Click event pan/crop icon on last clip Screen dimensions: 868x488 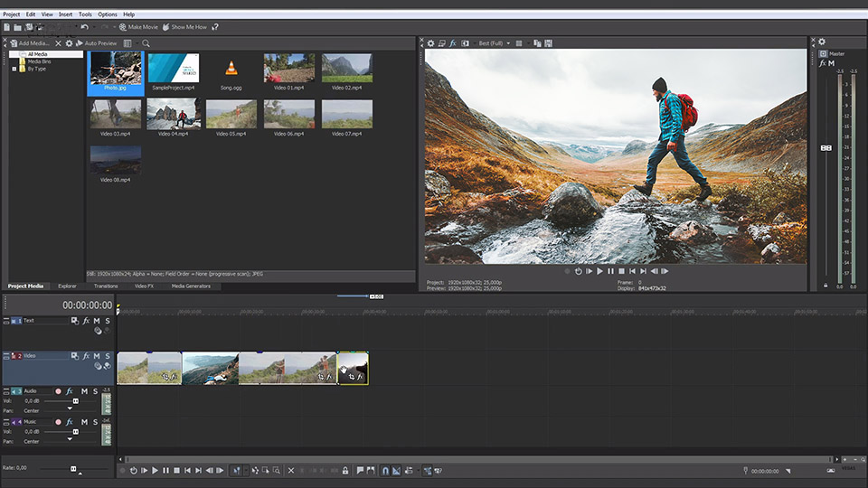click(x=352, y=377)
